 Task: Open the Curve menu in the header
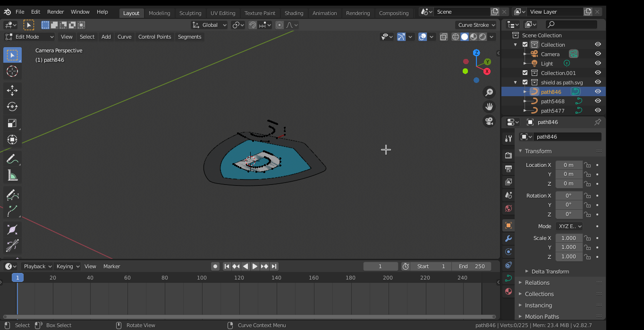pos(124,36)
